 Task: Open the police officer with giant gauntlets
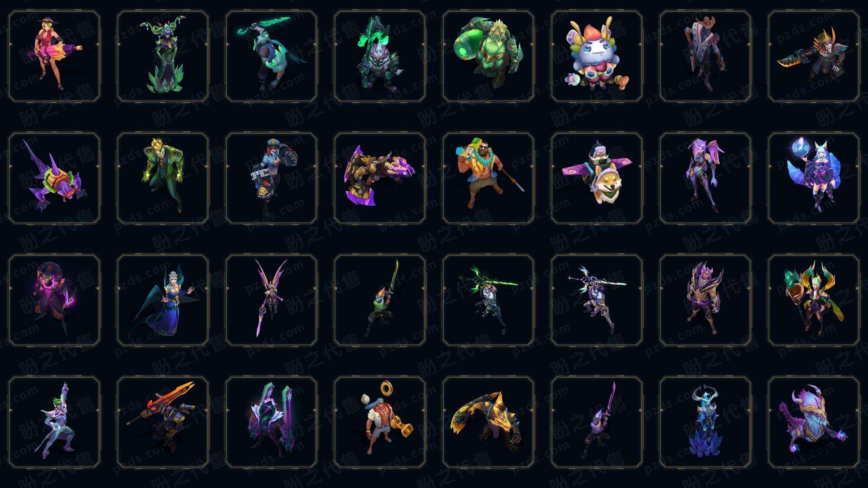coord(271,178)
